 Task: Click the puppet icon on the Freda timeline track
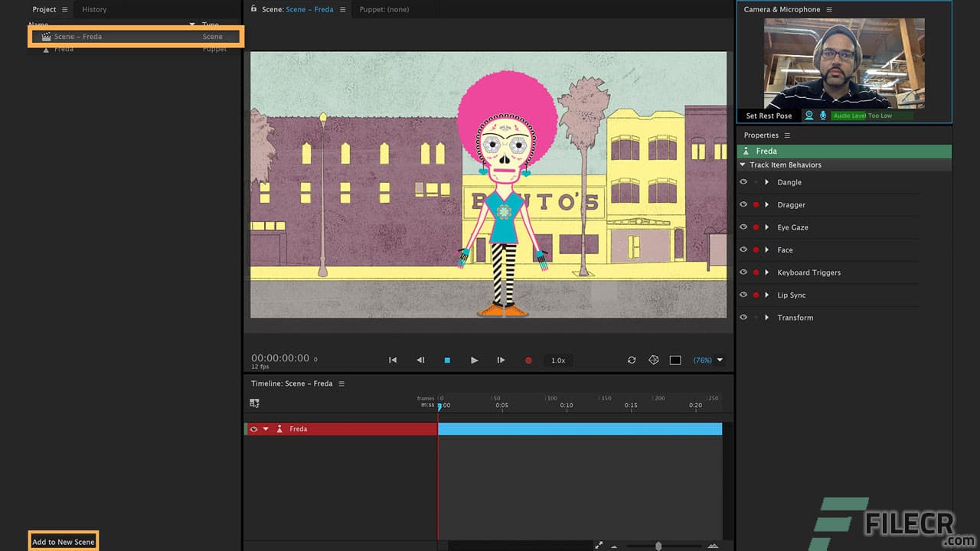[x=279, y=429]
